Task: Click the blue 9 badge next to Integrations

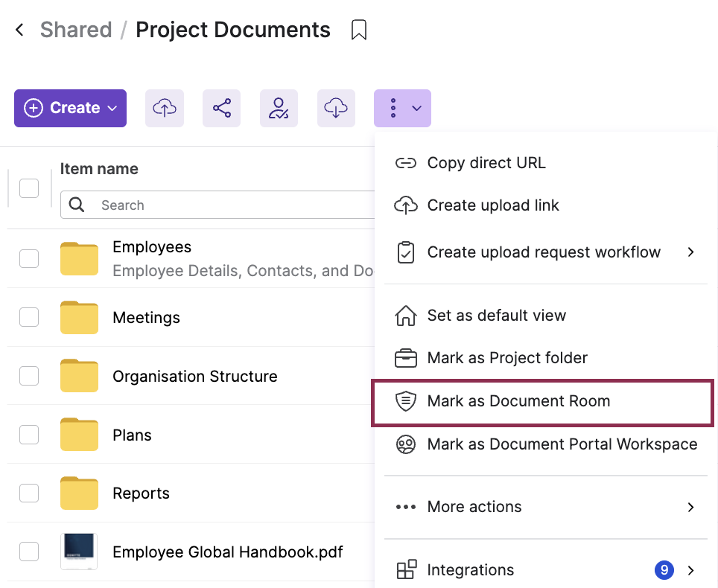Action: click(x=664, y=570)
